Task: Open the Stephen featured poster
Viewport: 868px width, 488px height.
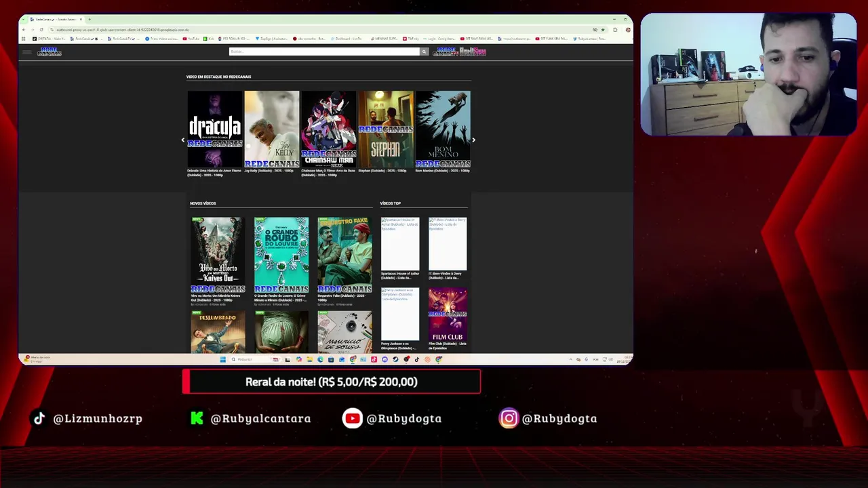Action: click(386, 129)
